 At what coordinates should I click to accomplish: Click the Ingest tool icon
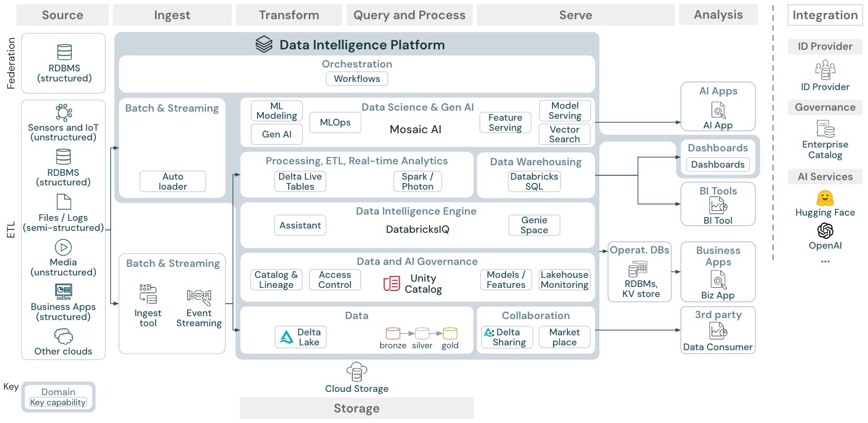coord(148,294)
